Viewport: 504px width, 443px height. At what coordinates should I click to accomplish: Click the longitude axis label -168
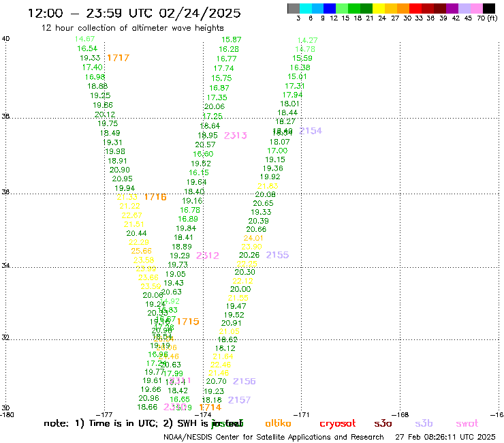coord(401,415)
